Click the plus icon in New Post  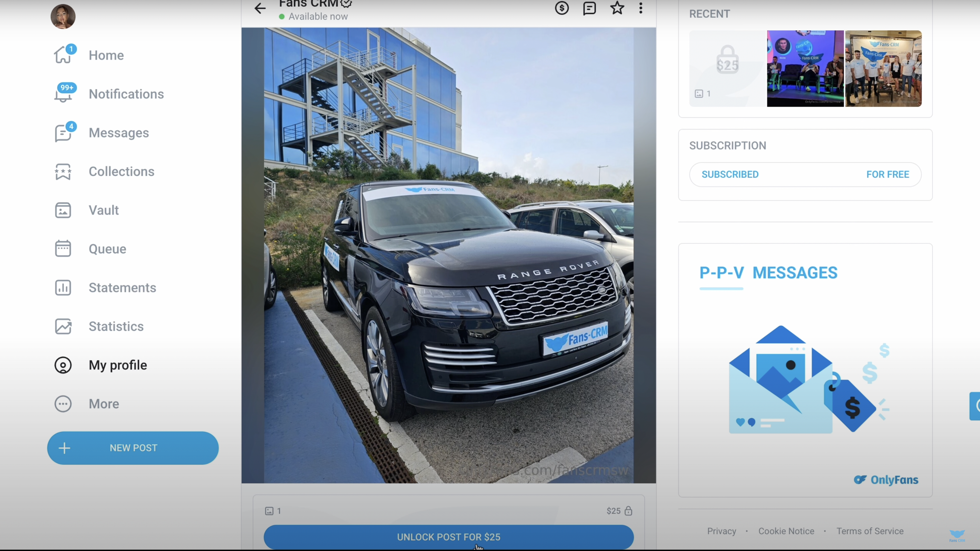[x=64, y=448]
